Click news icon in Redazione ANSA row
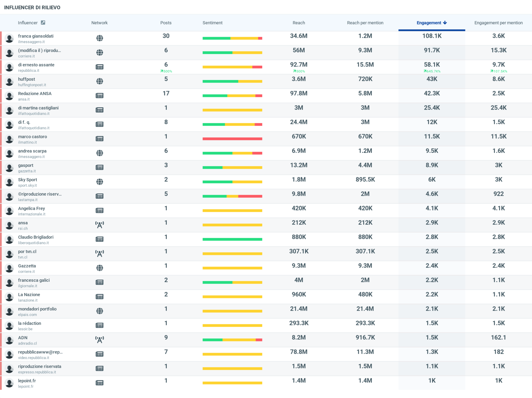The image size is (532, 398). [99, 96]
